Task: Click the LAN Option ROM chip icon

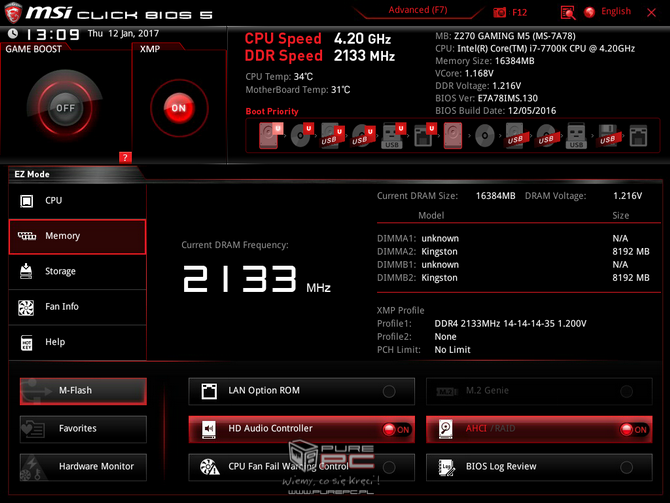Action: tap(209, 391)
